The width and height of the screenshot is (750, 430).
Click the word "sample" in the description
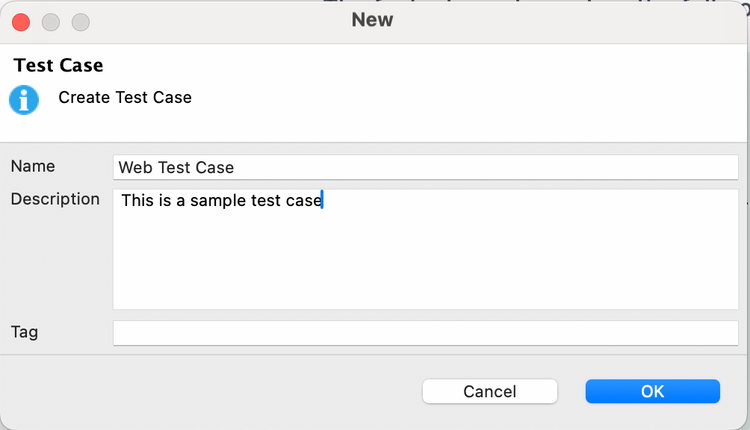(217, 201)
